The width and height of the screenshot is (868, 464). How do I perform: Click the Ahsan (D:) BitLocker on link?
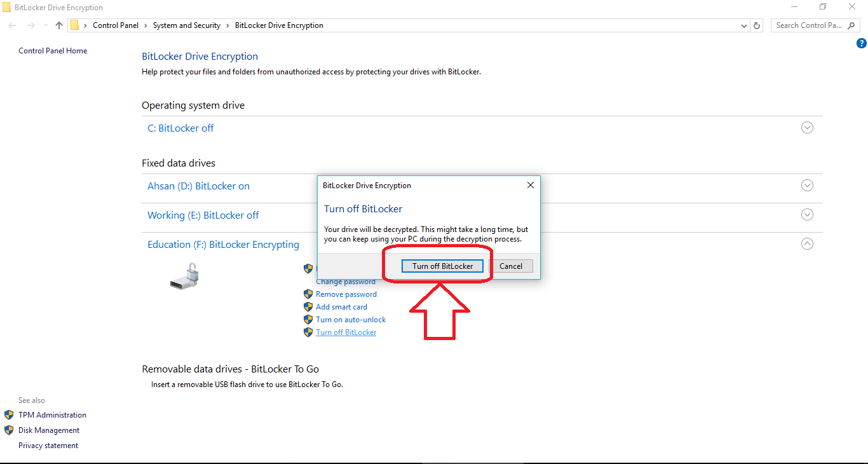click(x=198, y=186)
